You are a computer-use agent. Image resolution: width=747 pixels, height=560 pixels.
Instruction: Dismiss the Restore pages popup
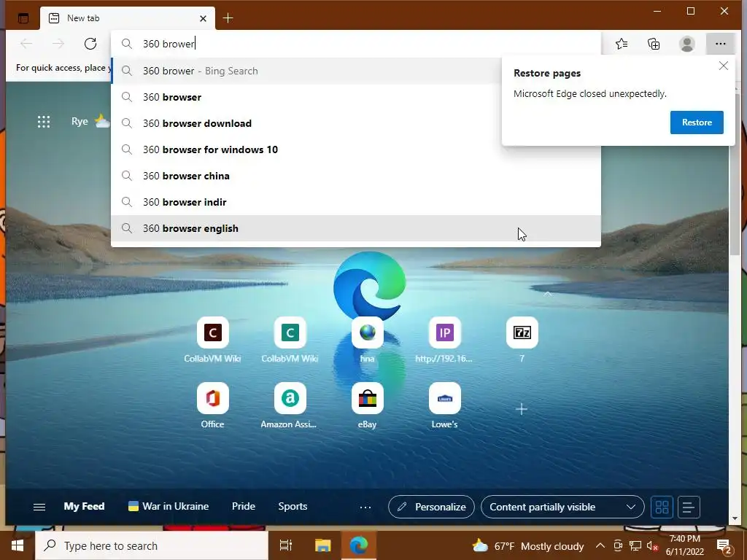[x=723, y=66]
